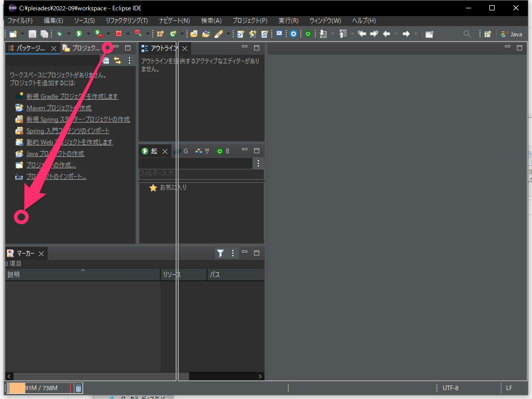Click the Open Perspective icon beside Java

[487, 34]
